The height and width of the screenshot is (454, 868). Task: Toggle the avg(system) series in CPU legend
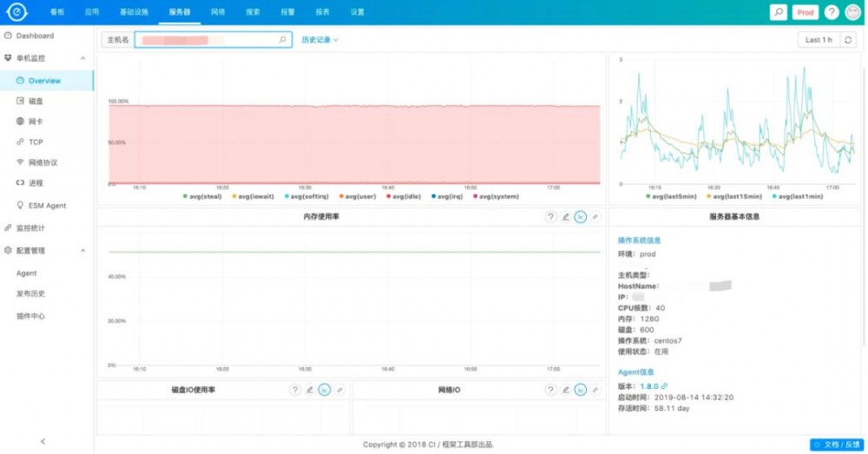point(496,196)
